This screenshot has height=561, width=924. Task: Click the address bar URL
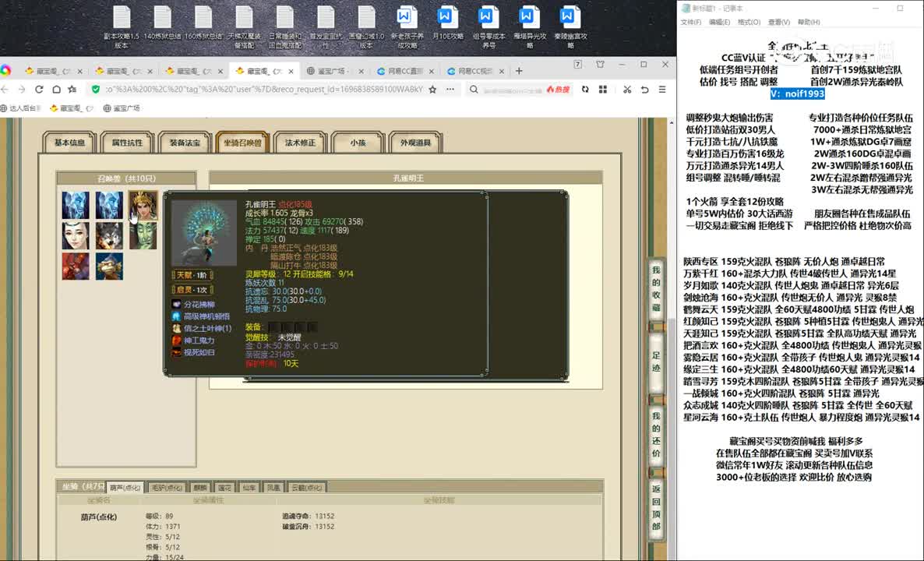click(264, 90)
